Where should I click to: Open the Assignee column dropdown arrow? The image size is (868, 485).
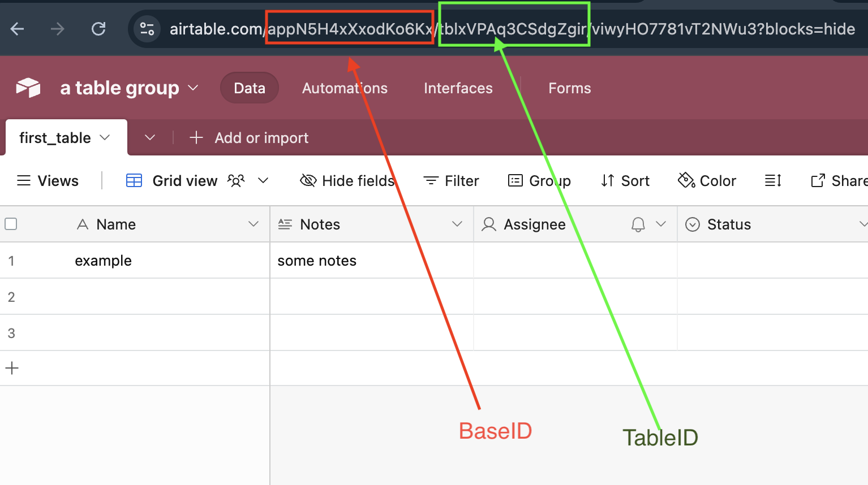pos(661,224)
